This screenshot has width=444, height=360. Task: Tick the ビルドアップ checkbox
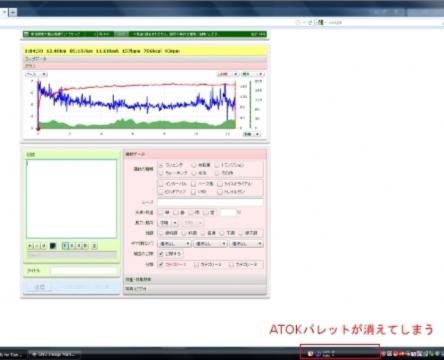(x=161, y=192)
